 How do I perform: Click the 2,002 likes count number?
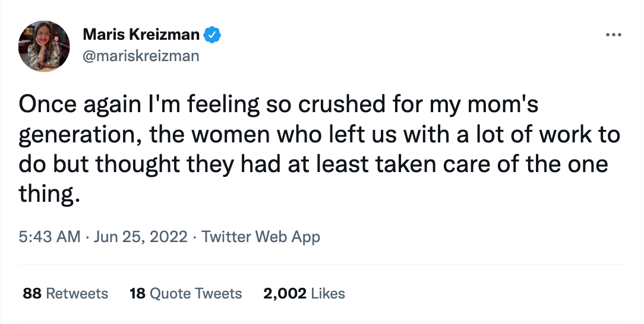point(285,293)
